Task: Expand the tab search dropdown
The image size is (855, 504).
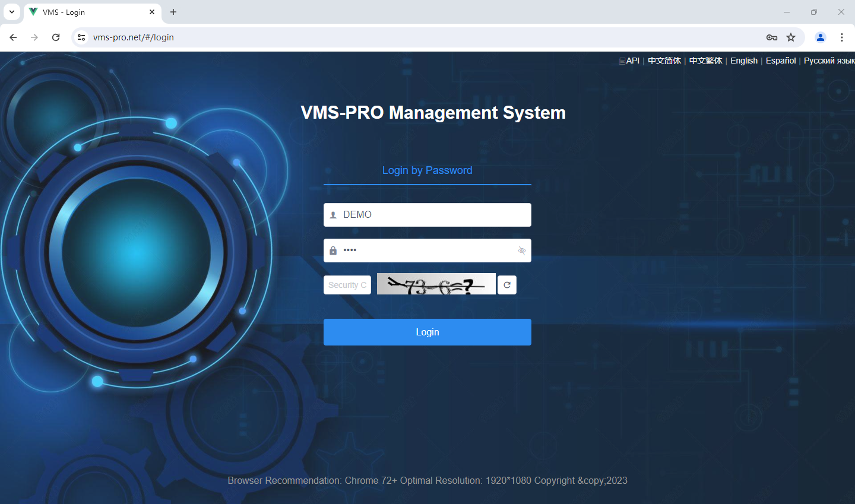Action: (x=12, y=12)
